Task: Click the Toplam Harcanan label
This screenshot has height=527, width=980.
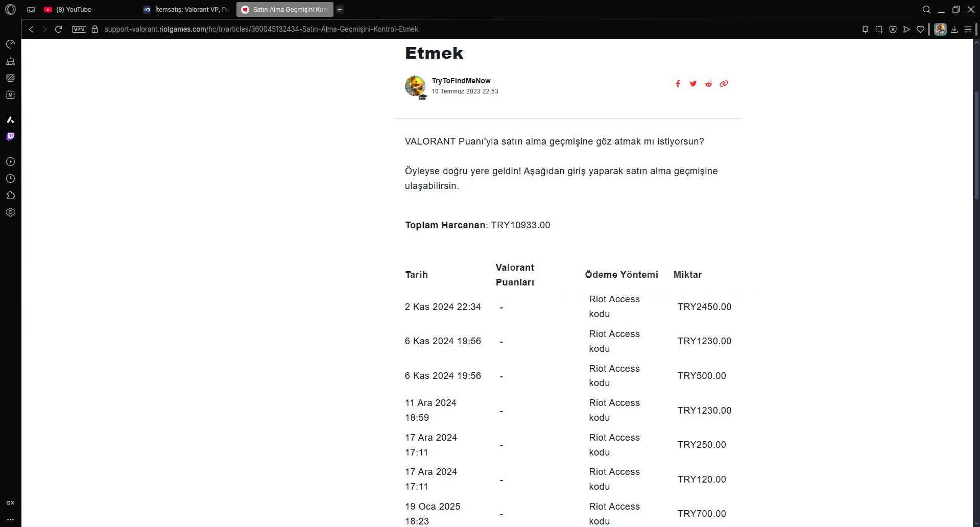Action: [x=445, y=225]
